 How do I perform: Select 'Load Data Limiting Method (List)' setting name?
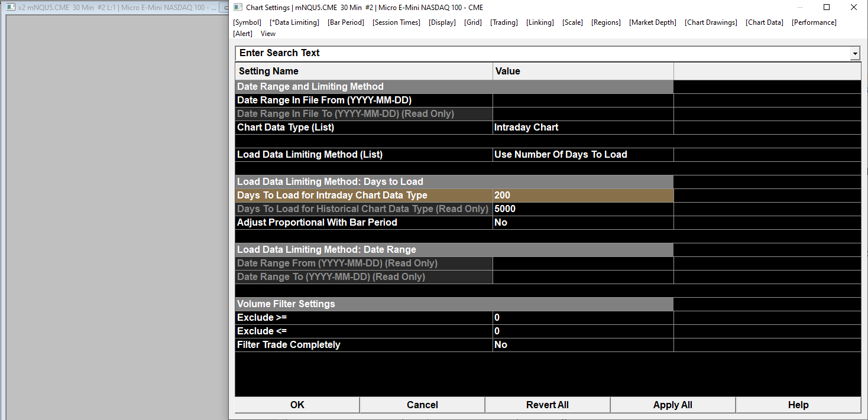tap(364, 155)
